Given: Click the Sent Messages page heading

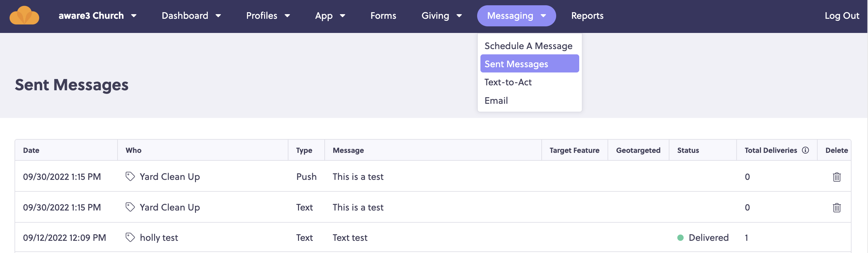Looking at the screenshot, I should tap(71, 85).
